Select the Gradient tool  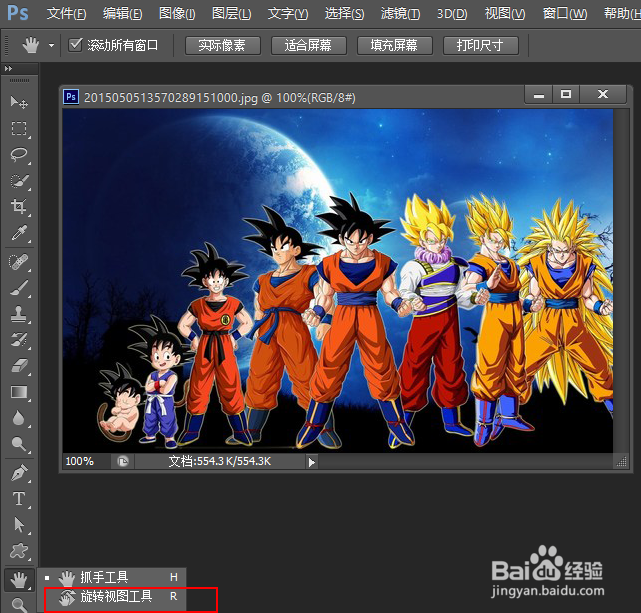[x=19, y=392]
